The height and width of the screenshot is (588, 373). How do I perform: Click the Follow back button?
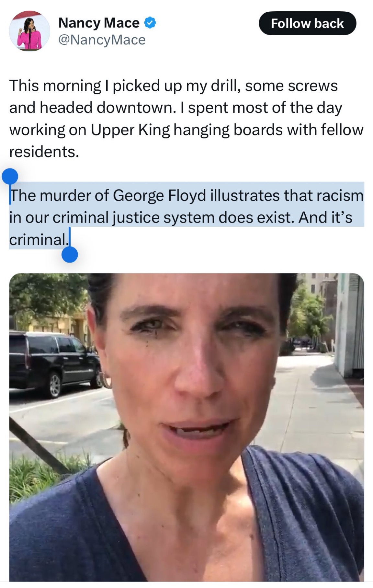(x=307, y=23)
